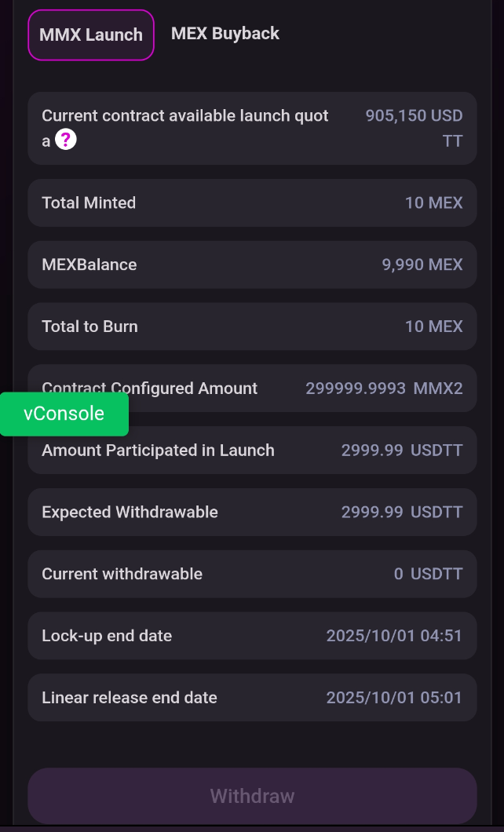Select the Lock-up end date row

pos(252,636)
